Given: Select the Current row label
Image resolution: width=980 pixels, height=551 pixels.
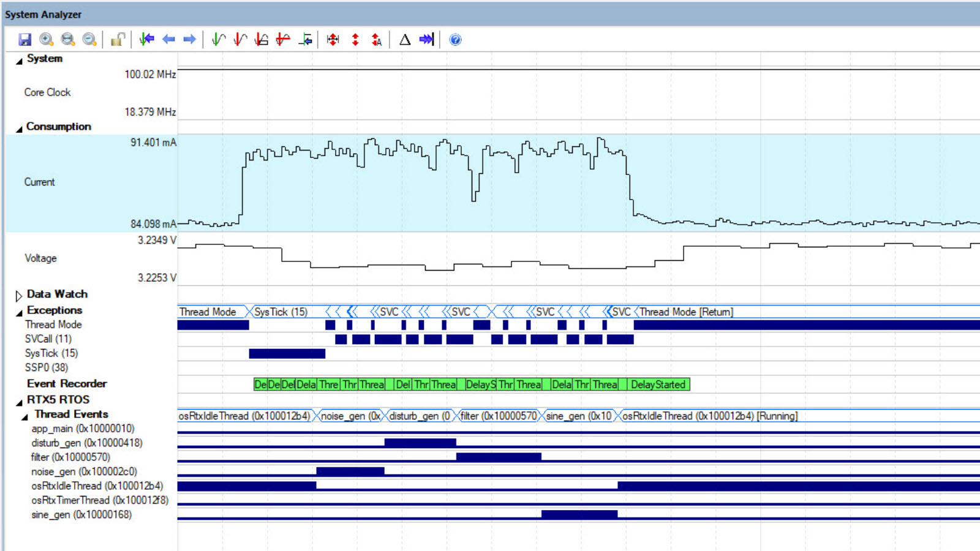Looking at the screenshot, I should 39,182.
